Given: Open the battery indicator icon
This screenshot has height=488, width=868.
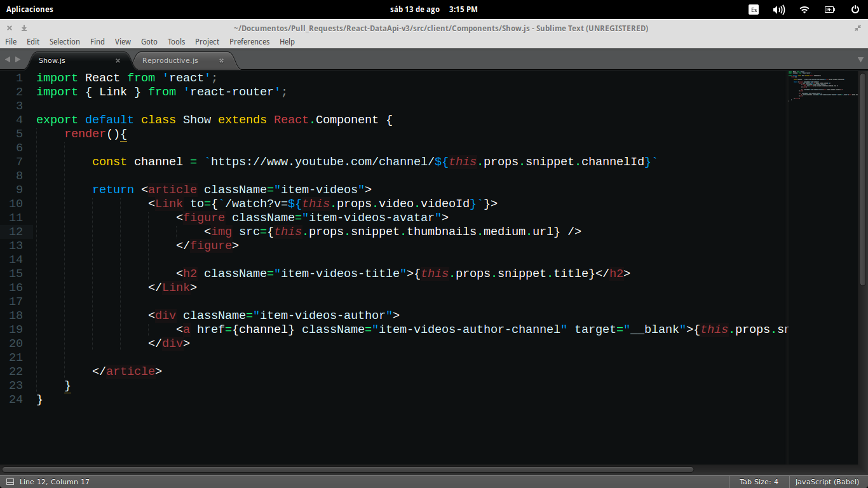Looking at the screenshot, I should [830, 9].
